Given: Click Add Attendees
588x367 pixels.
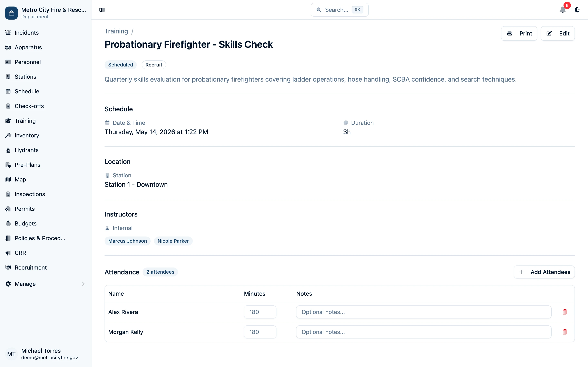Looking at the screenshot, I should [544, 272].
